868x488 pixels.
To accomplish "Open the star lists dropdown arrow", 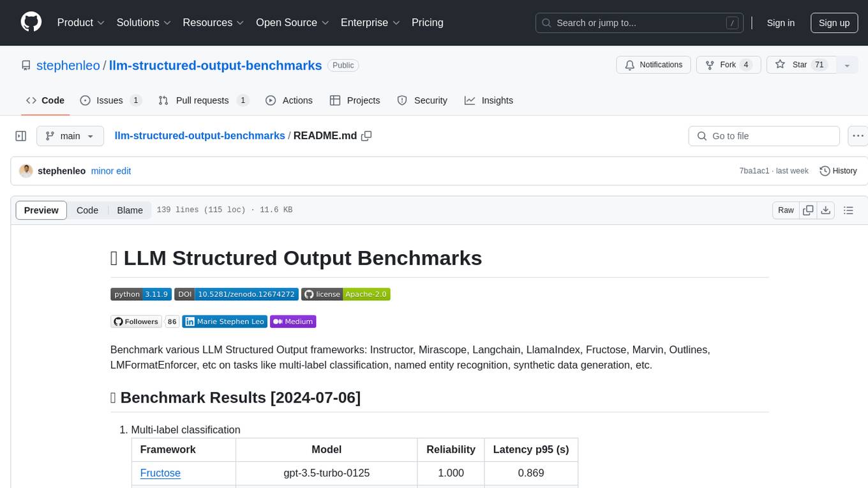I will [x=847, y=65].
